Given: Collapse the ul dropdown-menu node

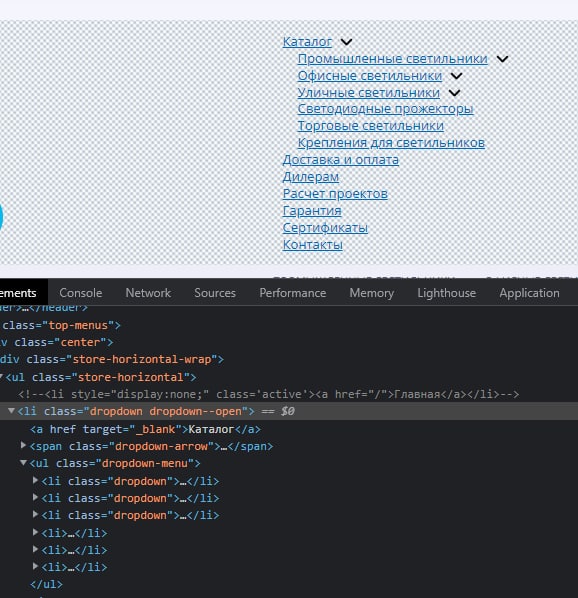Looking at the screenshot, I should coord(23,463).
